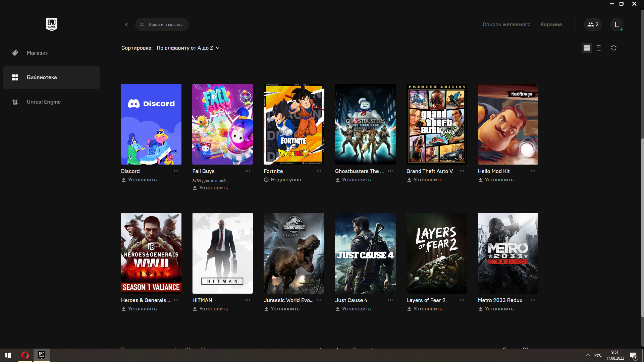The image size is (644, 362).
Task: Open Windows Start menu
Action: (x=8, y=355)
